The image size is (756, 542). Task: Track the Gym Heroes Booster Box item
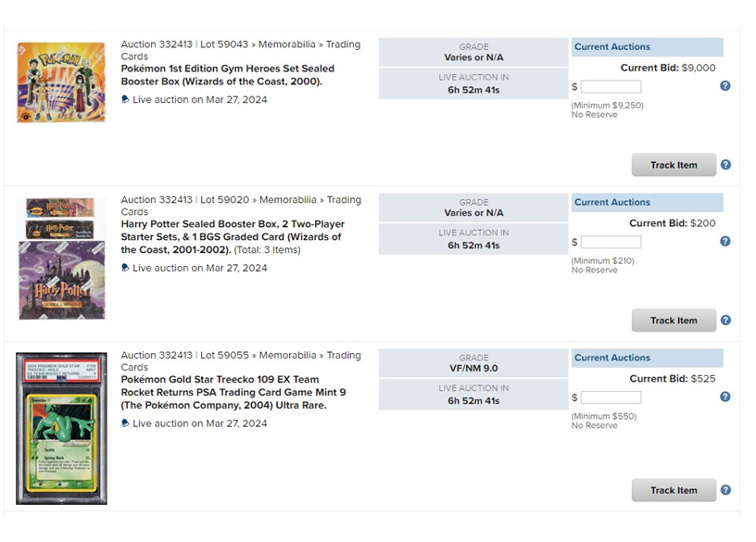[674, 165]
